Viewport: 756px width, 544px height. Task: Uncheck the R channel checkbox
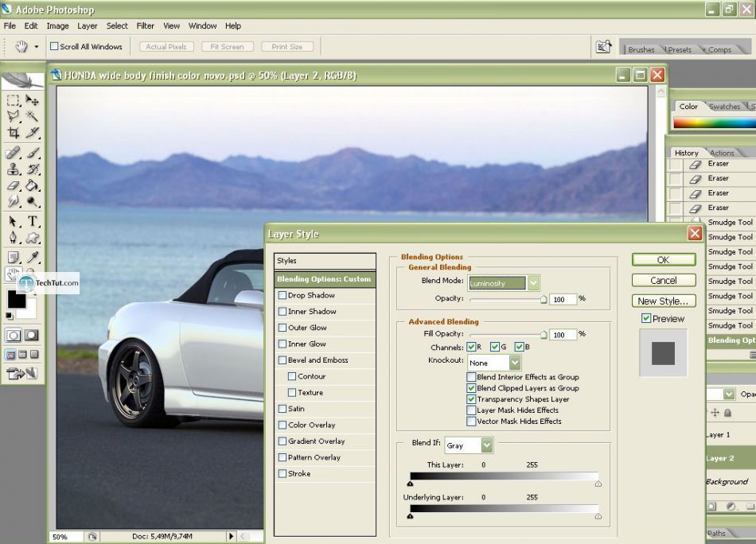tap(471, 347)
